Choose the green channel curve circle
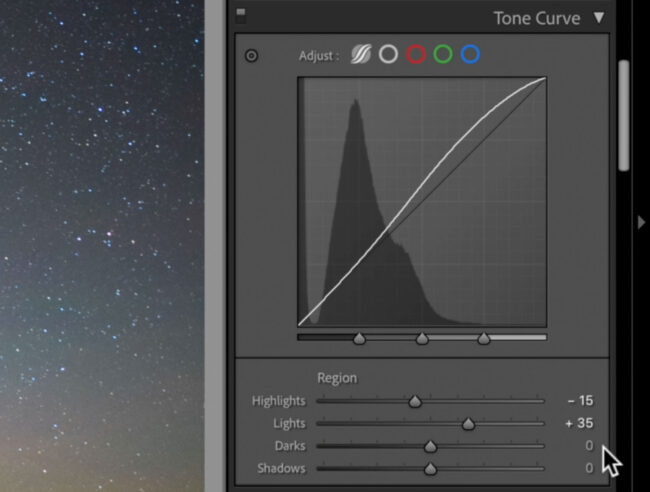This screenshot has height=492, width=650. [x=443, y=55]
